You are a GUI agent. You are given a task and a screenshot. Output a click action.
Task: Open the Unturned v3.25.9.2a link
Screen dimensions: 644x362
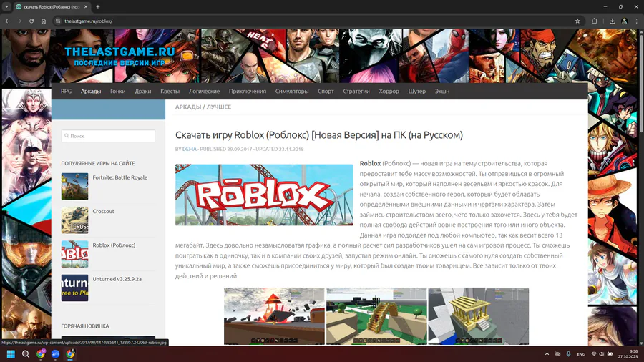tap(117, 279)
